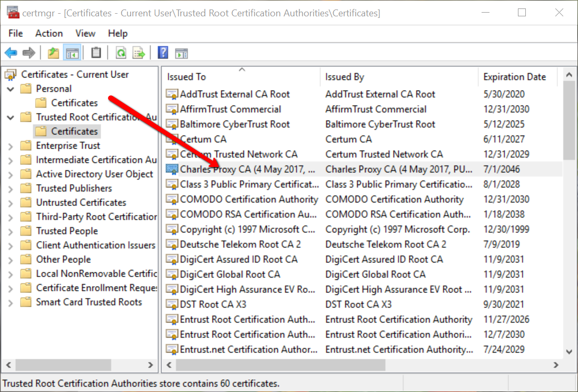Screen dimensions: 578x392
Task: Select Entrust Root Certification row expiring 12/7/2030
Action: tap(363, 335)
